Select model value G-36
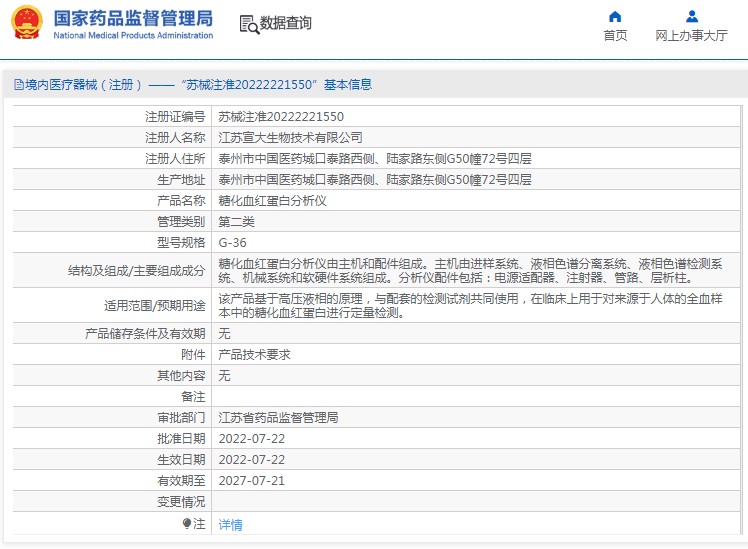 (232, 243)
